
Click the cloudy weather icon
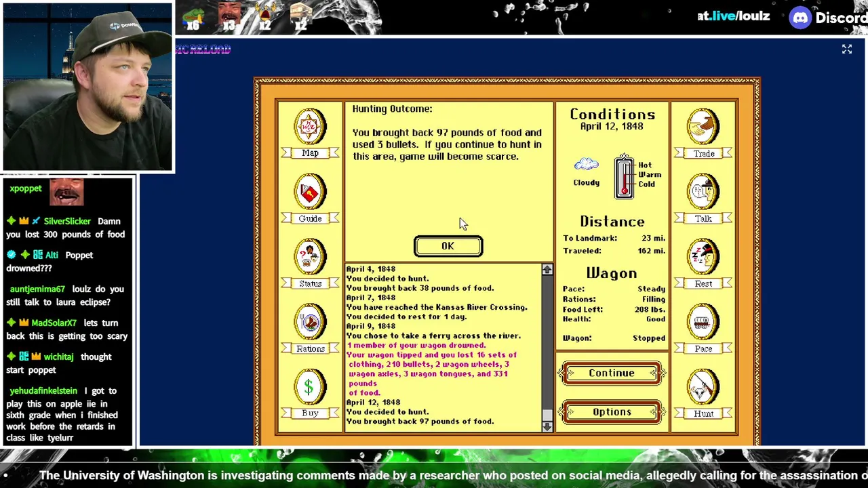(x=586, y=165)
